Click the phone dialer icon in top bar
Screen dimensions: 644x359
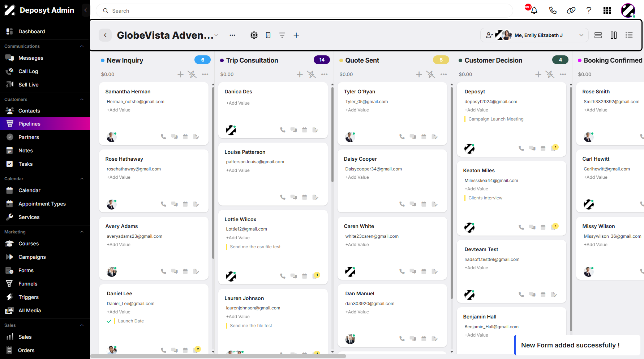click(x=553, y=10)
